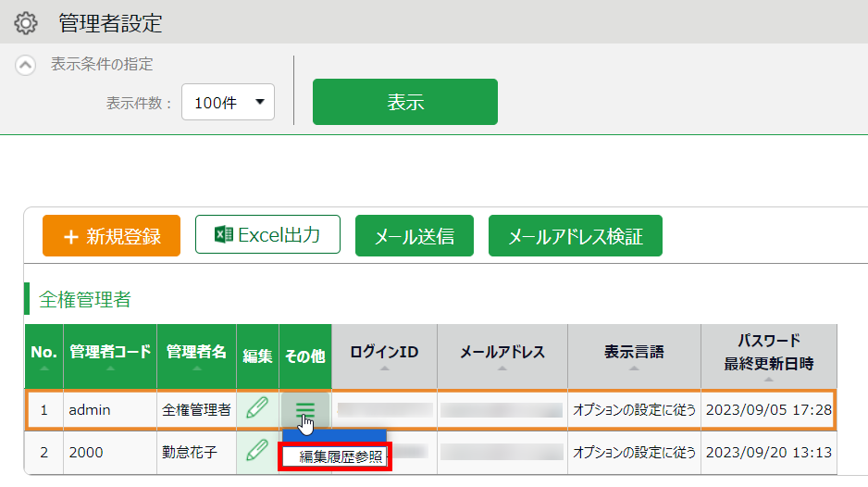
Task: Export list with Excel出力 button
Action: (x=267, y=235)
